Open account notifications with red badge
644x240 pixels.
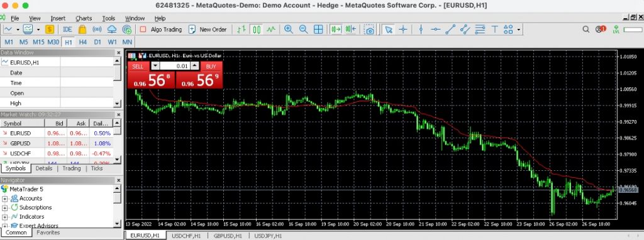(601, 29)
